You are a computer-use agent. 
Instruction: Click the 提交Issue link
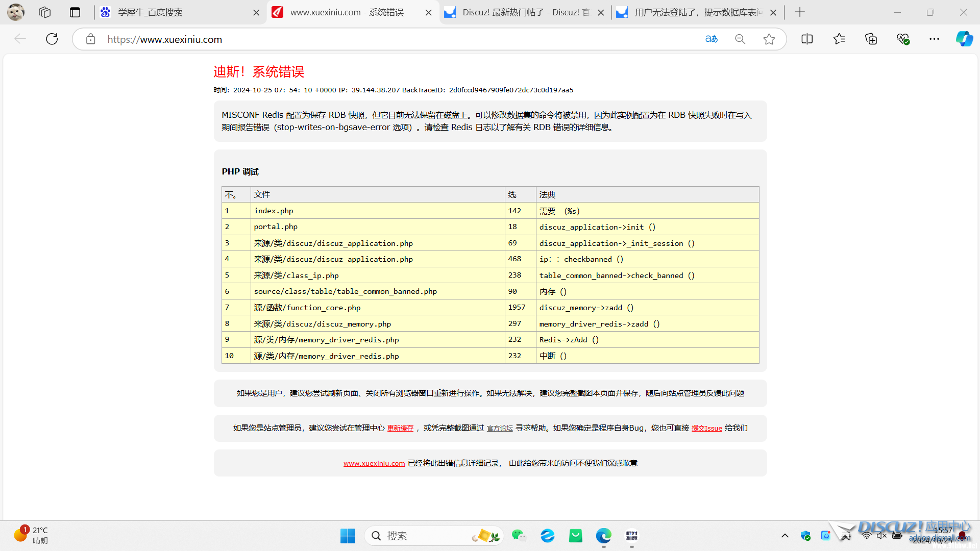[x=706, y=429]
